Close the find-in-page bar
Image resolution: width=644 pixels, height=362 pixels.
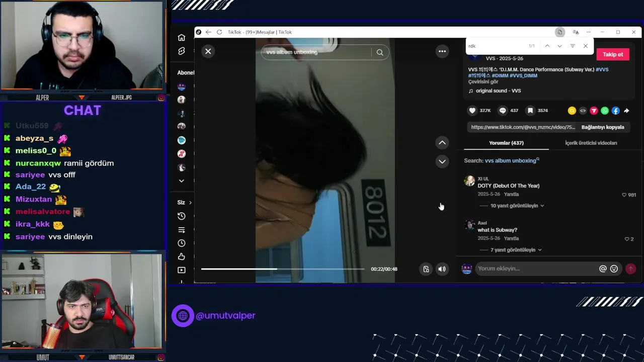[x=585, y=46]
